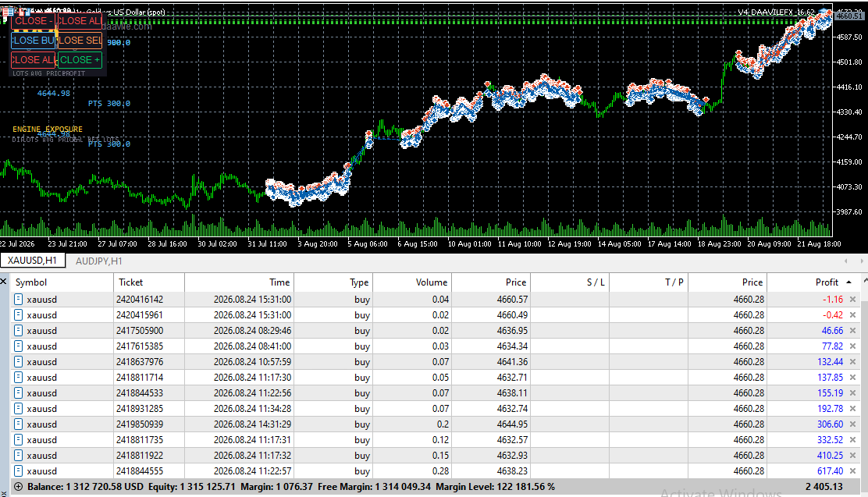This screenshot has width=868, height=497.
Task: Click the order icon for ticket 2417615385
Action: point(18,346)
